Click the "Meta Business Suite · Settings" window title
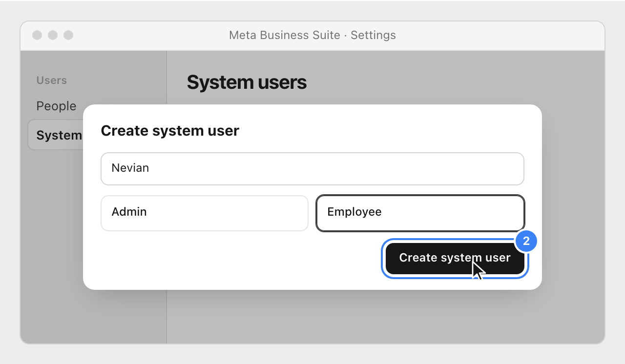 312,35
